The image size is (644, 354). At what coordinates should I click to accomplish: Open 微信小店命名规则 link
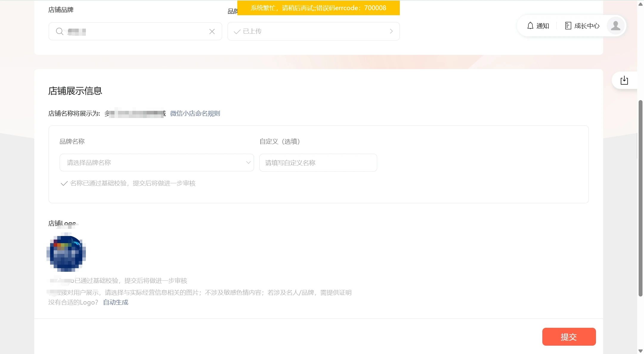pos(195,114)
